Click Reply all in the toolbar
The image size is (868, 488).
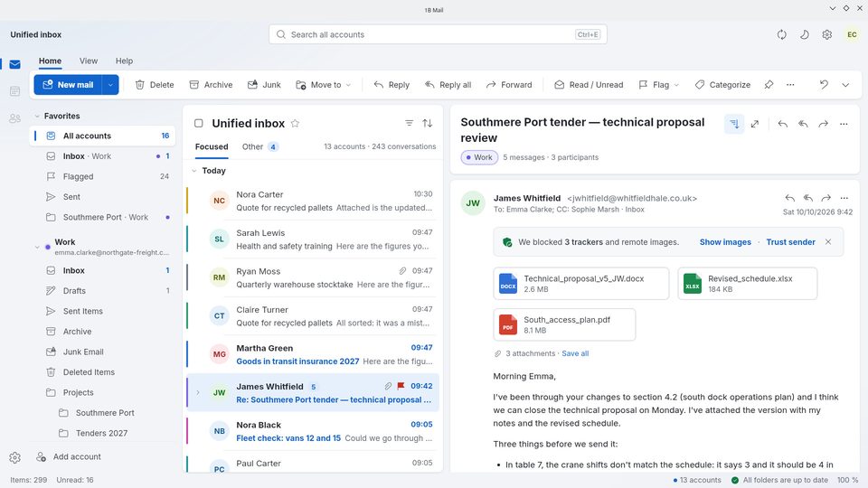coord(448,85)
